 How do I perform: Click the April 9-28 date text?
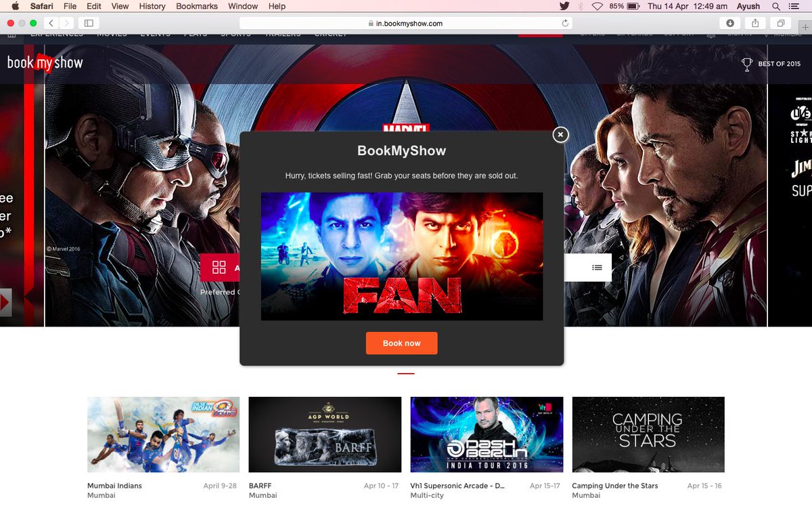tap(220, 486)
